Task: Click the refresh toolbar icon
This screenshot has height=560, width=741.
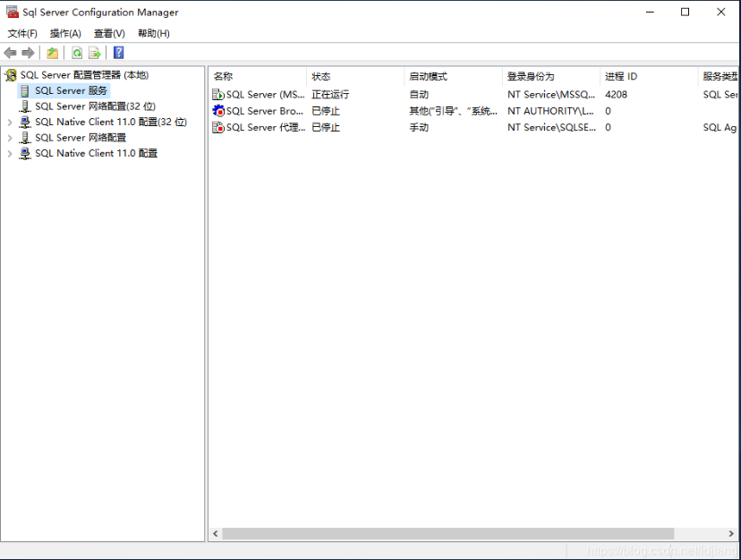Action: coord(77,53)
